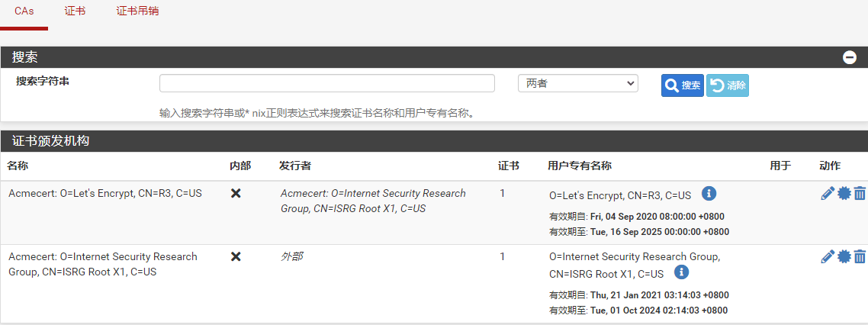This screenshot has height=325, width=868.
Task: Click the 证书颁发机构 panel header
Action: pos(52,141)
